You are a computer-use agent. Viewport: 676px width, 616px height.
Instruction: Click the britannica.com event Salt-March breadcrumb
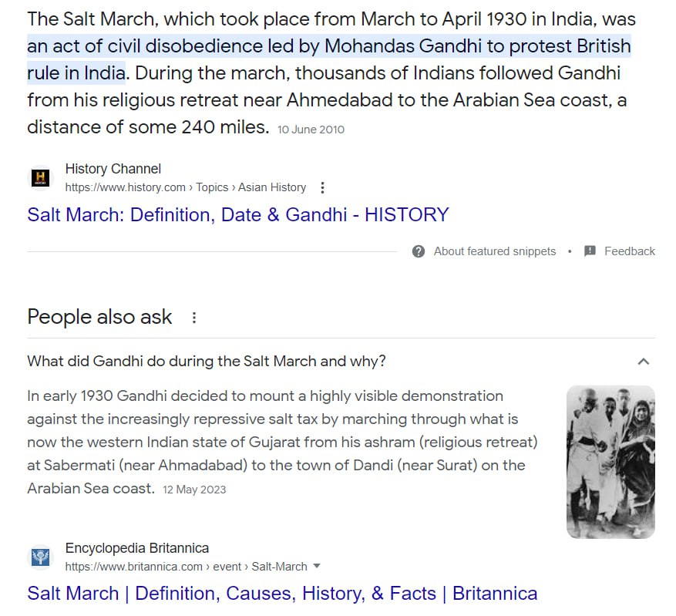click(x=187, y=567)
